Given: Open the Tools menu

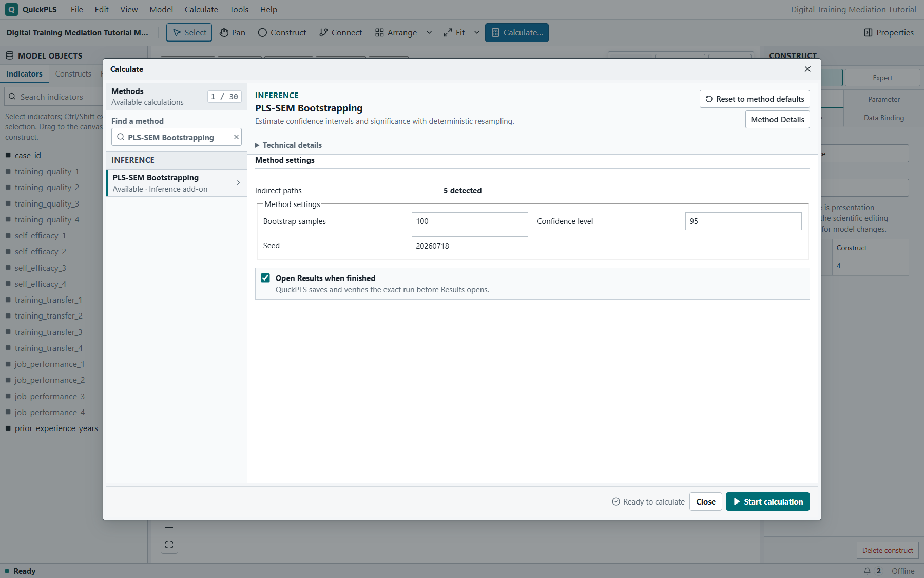Looking at the screenshot, I should click(239, 9).
